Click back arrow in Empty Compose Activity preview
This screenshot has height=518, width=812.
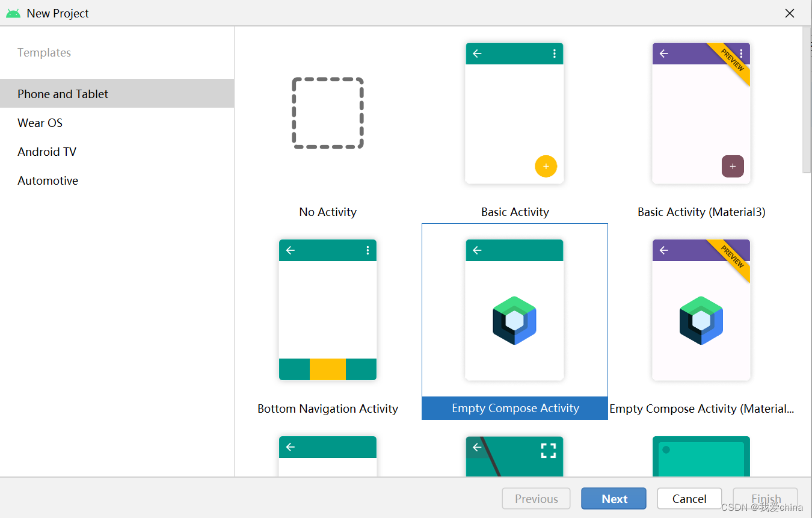(477, 250)
